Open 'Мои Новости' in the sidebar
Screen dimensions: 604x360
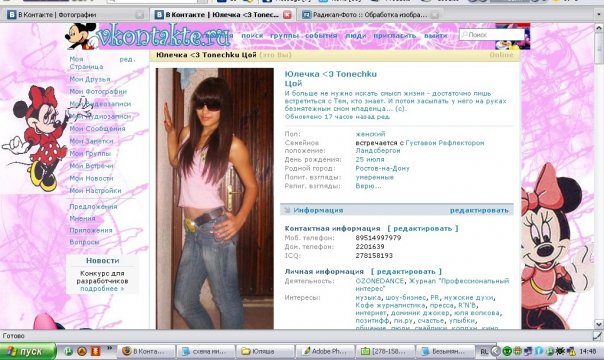coord(91,178)
